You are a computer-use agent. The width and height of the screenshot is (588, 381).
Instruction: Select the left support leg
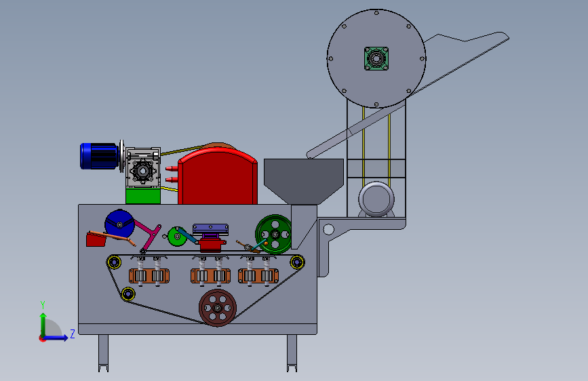point(104,353)
